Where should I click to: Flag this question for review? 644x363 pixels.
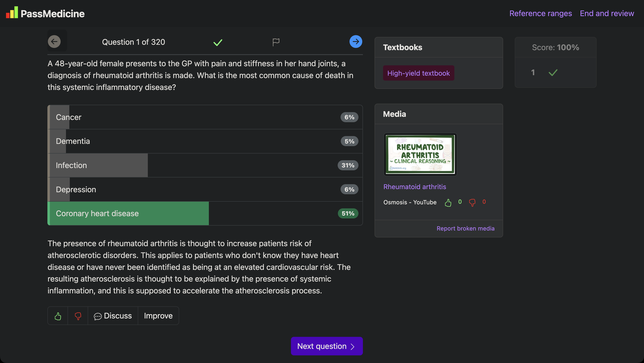[276, 42]
